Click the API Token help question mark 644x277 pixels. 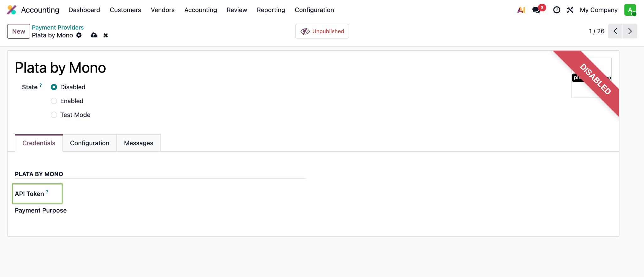[47, 192]
